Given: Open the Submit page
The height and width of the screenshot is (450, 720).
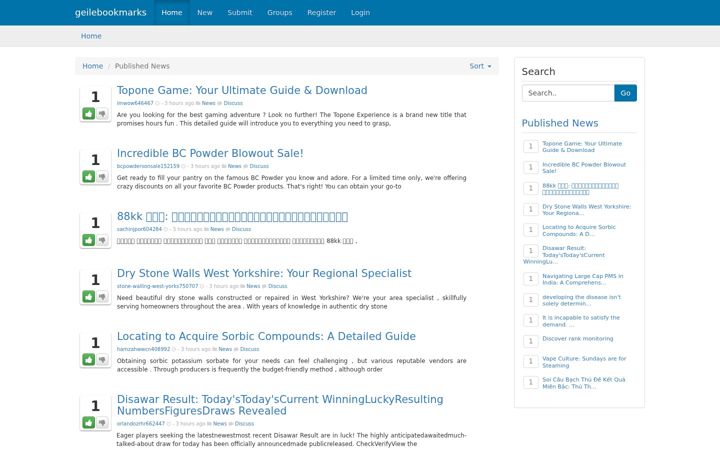Looking at the screenshot, I should pos(240,12).
